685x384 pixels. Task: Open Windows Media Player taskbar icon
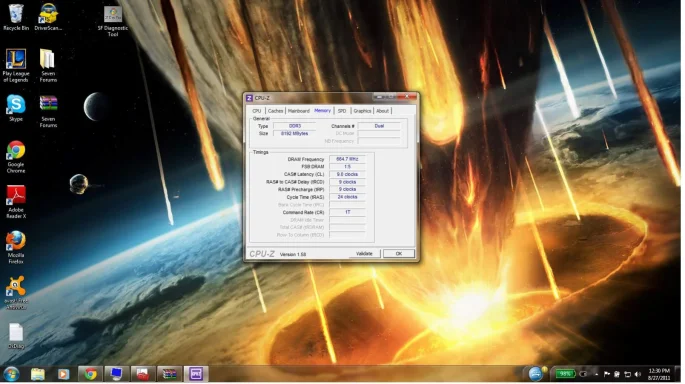63,374
